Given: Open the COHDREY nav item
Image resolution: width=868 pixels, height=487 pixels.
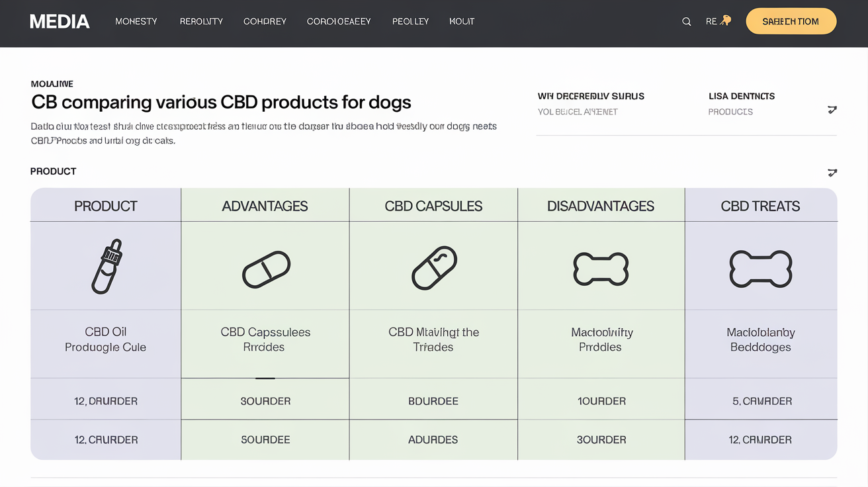Looking at the screenshot, I should pyautogui.click(x=265, y=22).
